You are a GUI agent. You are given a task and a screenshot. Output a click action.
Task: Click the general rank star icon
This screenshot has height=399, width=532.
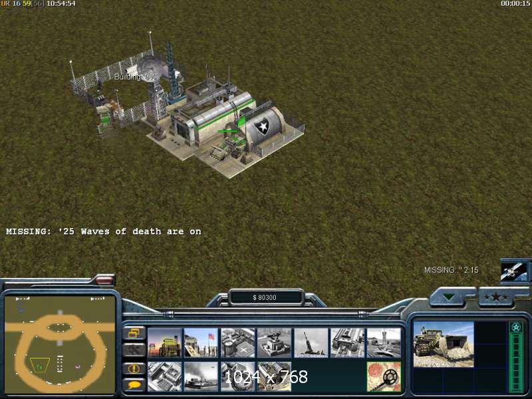[517, 327]
